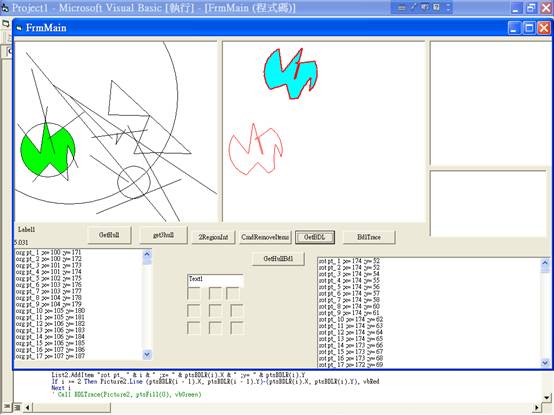The width and height of the screenshot is (554, 415).
Task: Click the left arrow of the code horizontal scrollbar
Action: click(28, 408)
